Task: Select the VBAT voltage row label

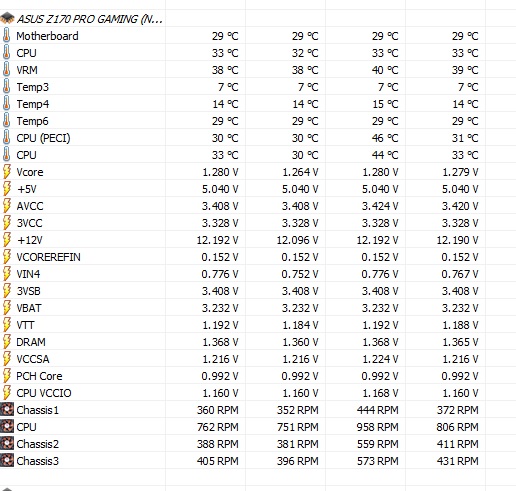Action: tap(29, 308)
